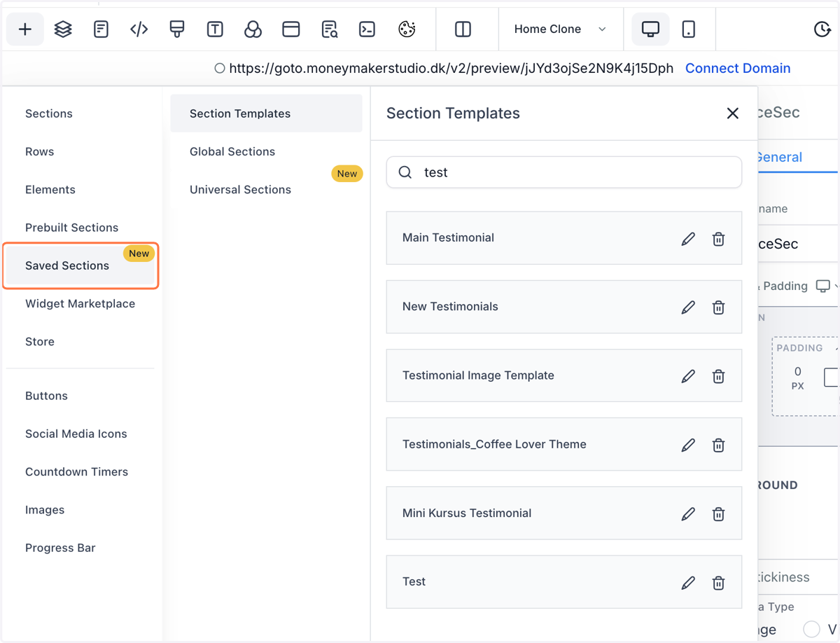Open the cookie consent icon
Viewport: 840px width, 643px height.
407,29
